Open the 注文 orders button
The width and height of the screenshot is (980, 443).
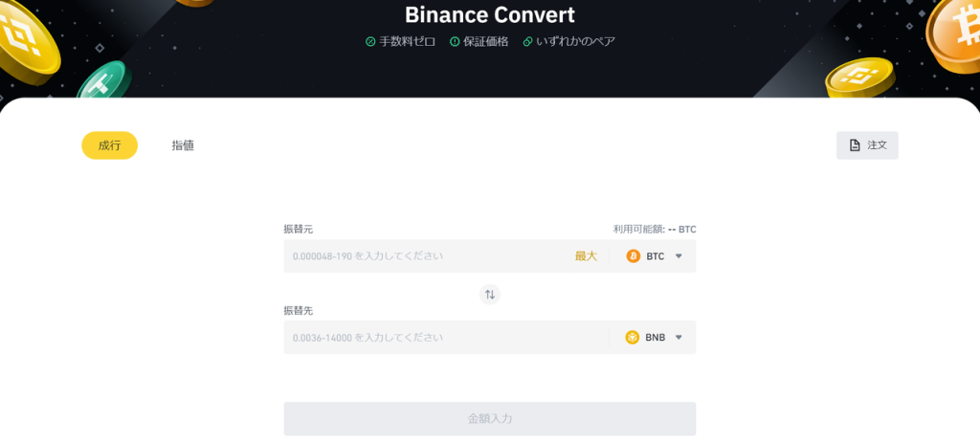pyautogui.click(x=867, y=145)
